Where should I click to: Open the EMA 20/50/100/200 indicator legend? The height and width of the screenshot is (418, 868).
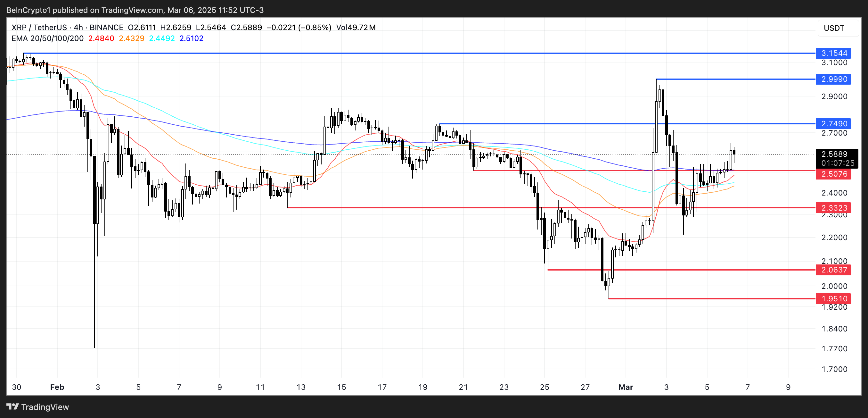click(x=47, y=38)
